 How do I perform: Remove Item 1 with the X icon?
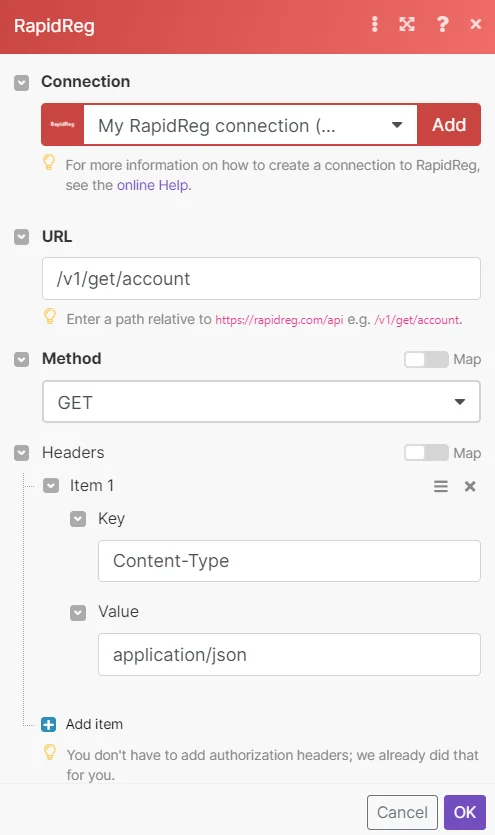(x=470, y=486)
